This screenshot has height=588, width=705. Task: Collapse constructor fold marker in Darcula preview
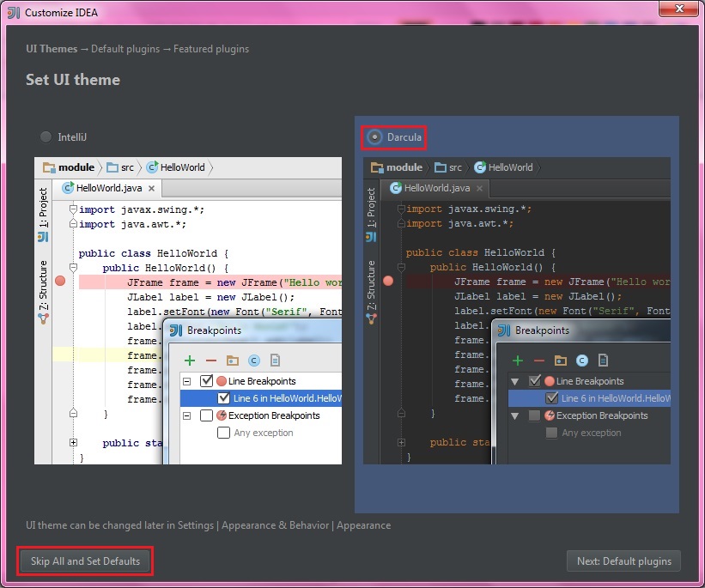pos(402,268)
